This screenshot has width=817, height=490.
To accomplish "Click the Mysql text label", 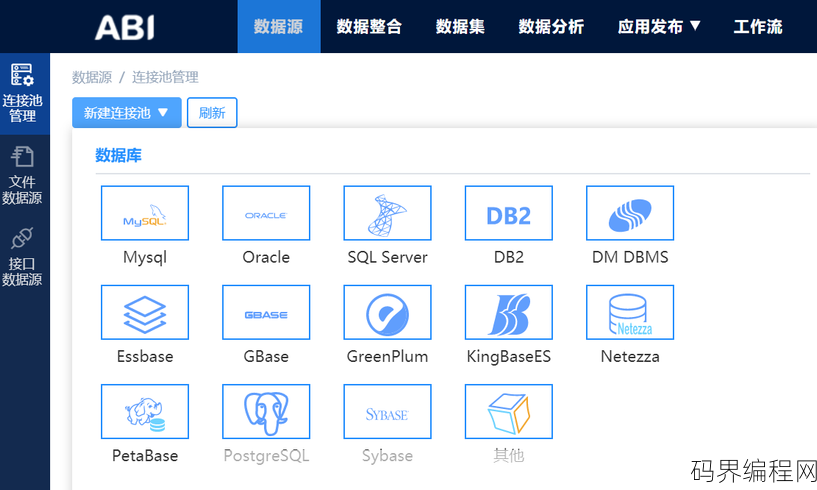I will 145,258.
